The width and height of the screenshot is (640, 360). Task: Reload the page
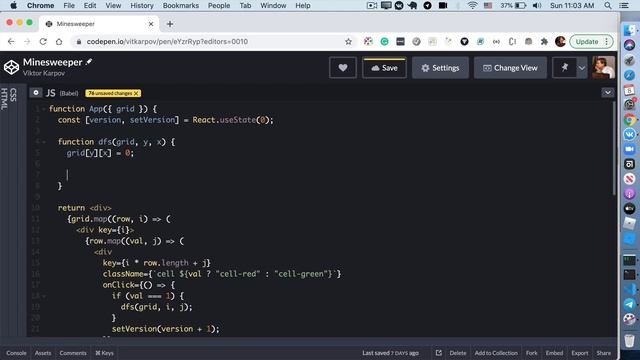pos(43,42)
